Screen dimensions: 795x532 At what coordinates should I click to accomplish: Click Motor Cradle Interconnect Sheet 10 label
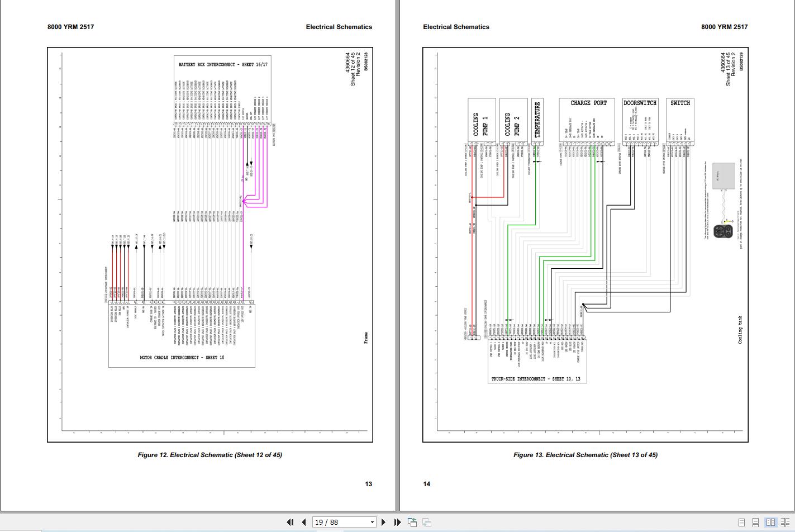pos(182,358)
